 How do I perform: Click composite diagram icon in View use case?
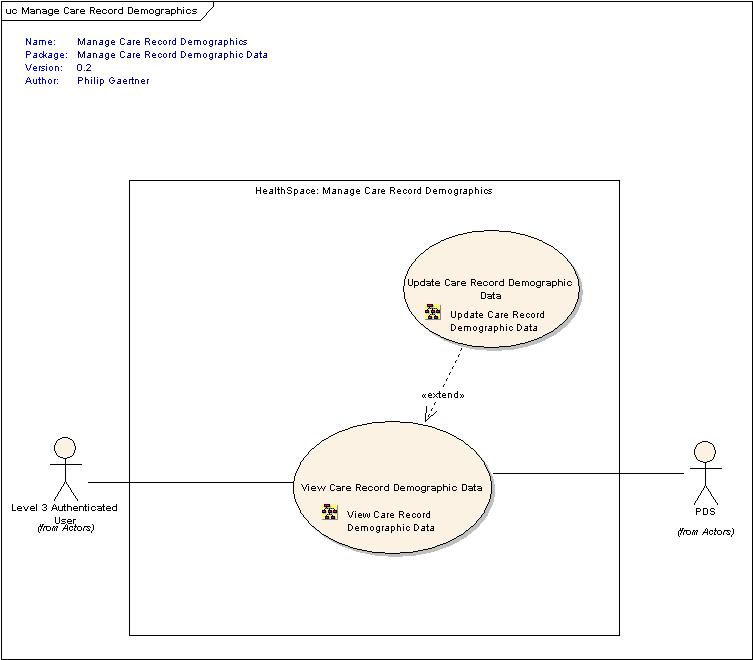tap(330, 512)
